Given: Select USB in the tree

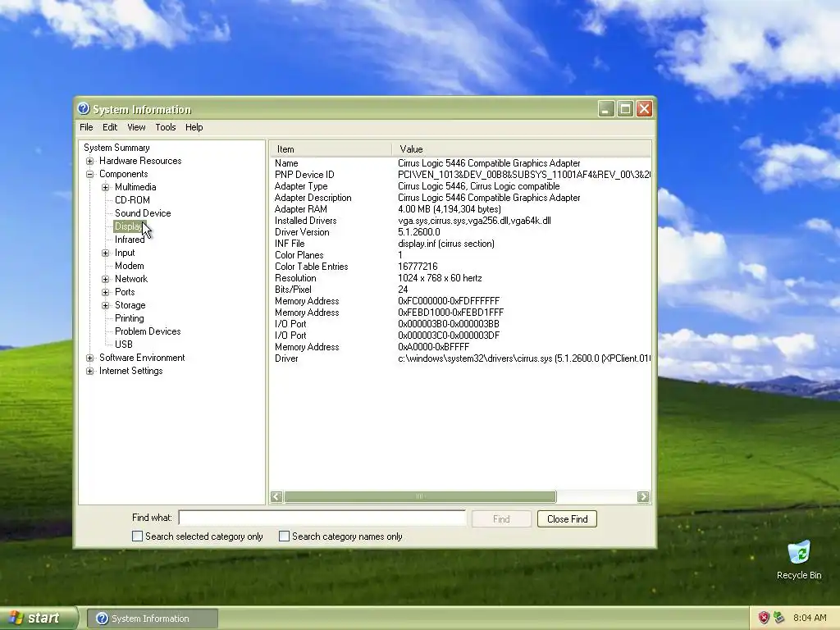Looking at the screenshot, I should (124, 345).
